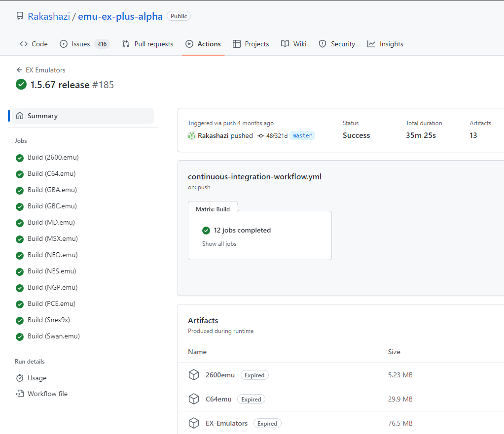Open the Rakashazi owner link
Viewport: 504px width, 434px height.
[x=49, y=16]
